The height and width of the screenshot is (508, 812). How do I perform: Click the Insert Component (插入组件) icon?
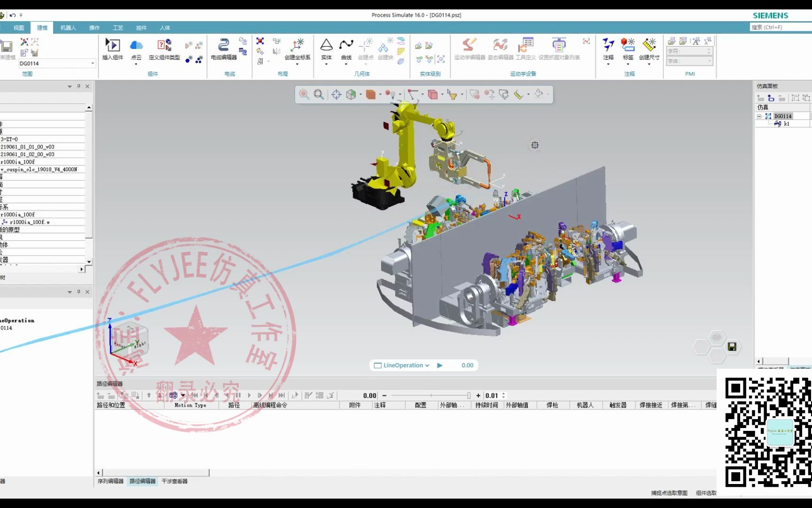point(112,45)
